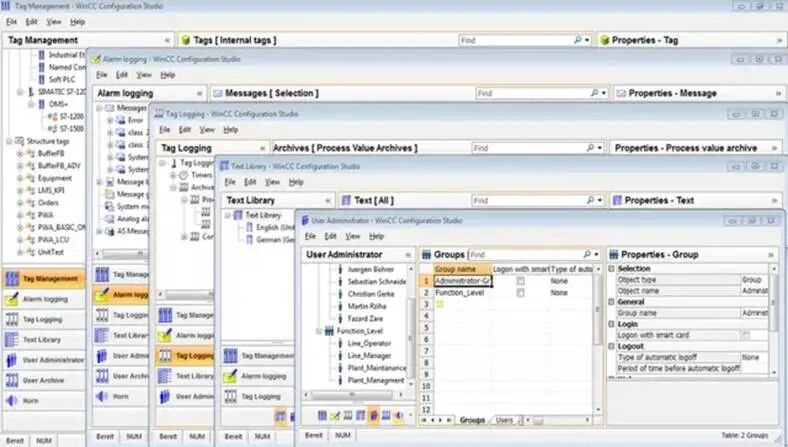The height and width of the screenshot is (447, 788).
Task: Open search options dropdown in Tags find box
Action: (x=587, y=40)
